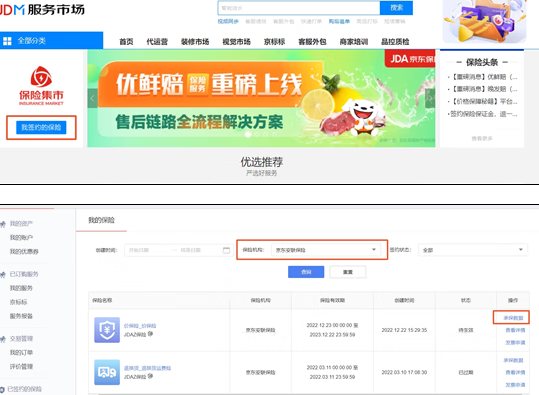Click the JDM 服务市场 logo
The height and width of the screenshot is (395, 539).
(x=42, y=10)
